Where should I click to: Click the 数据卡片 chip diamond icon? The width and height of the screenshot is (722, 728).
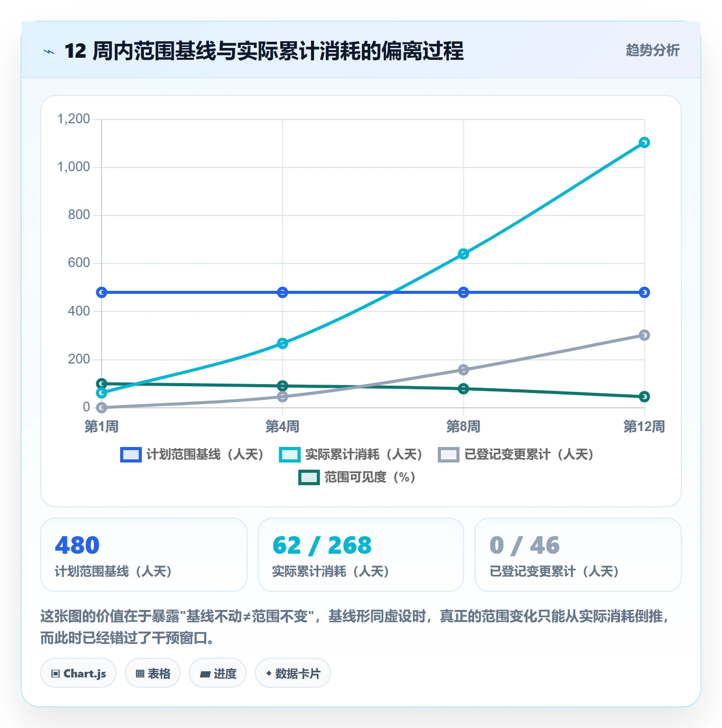(269, 673)
